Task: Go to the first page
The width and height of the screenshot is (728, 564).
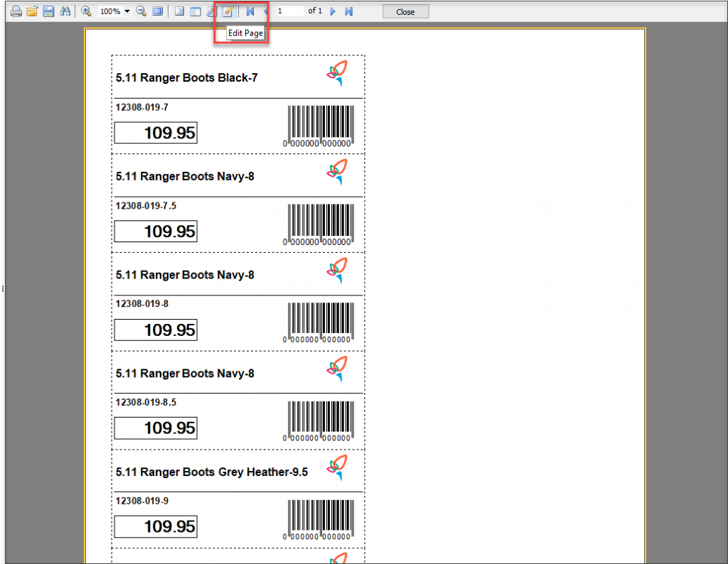Action: tap(250, 11)
